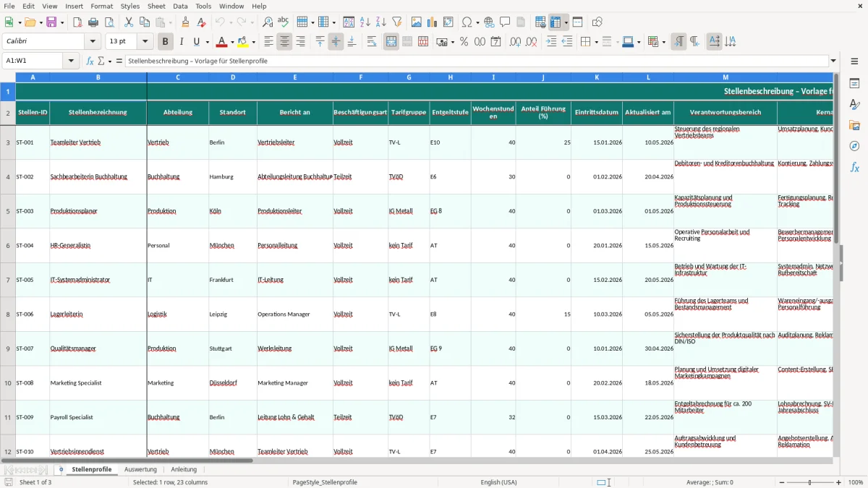Toggle Center Horizontally alignment
Viewport: 868px width, 488px height.
pos(284,42)
